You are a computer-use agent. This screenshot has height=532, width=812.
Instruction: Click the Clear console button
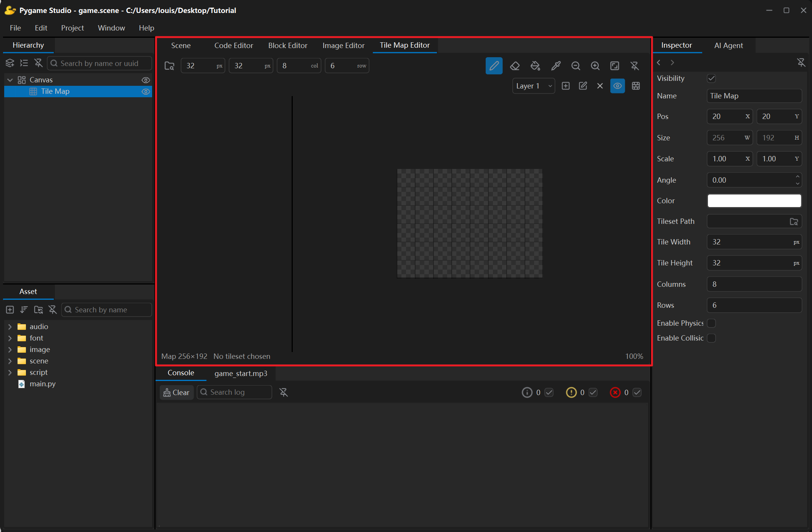[x=177, y=392]
